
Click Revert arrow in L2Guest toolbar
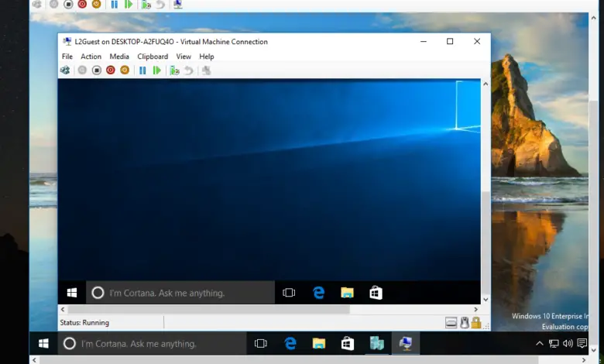point(189,70)
